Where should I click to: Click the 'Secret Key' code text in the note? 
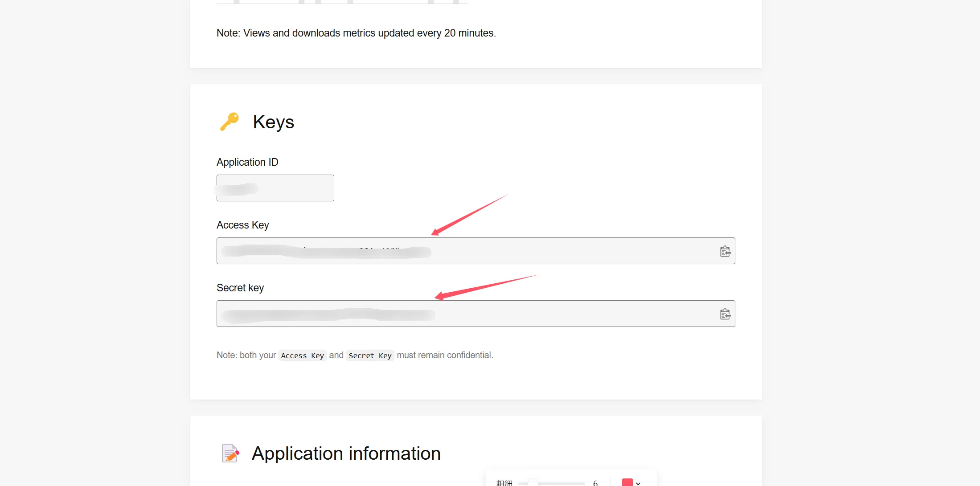370,355
